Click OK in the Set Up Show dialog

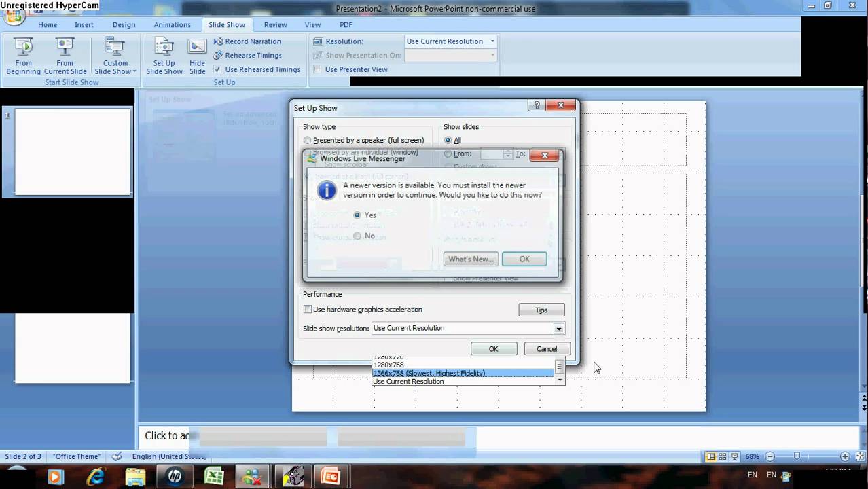coord(494,349)
